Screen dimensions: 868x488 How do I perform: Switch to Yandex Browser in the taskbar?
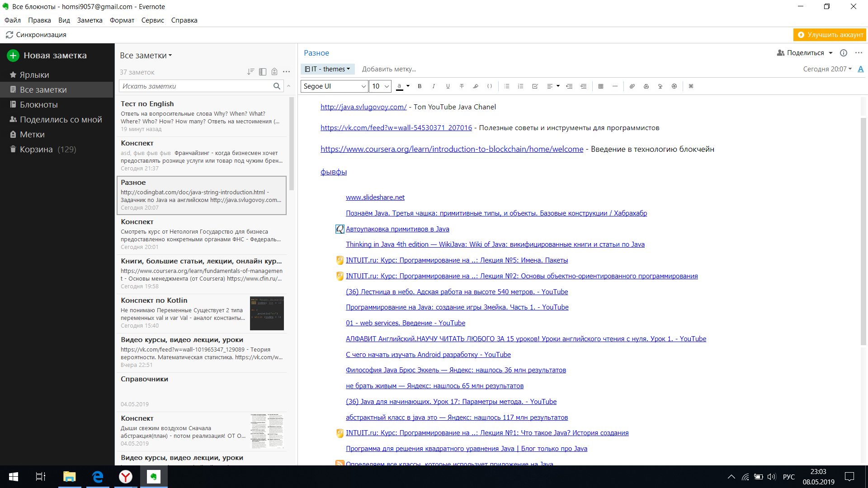[x=125, y=477]
